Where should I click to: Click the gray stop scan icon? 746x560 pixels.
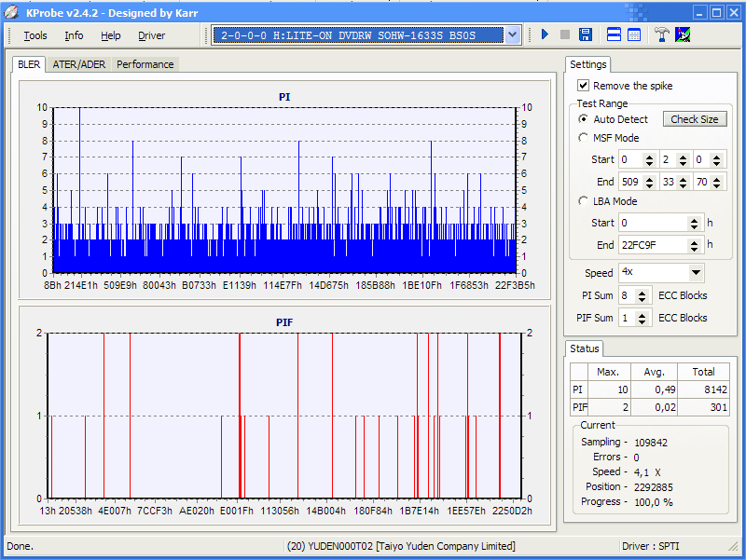pos(565,34)
